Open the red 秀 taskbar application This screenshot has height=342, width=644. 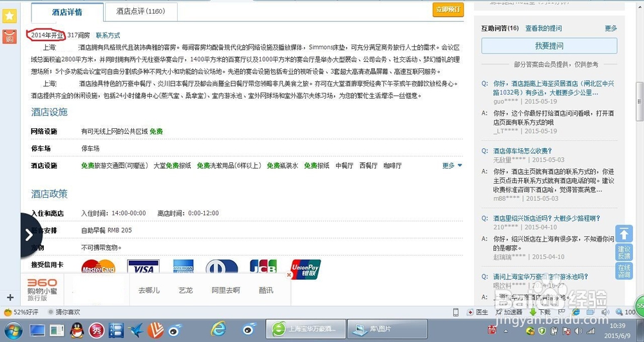[97, 330]
